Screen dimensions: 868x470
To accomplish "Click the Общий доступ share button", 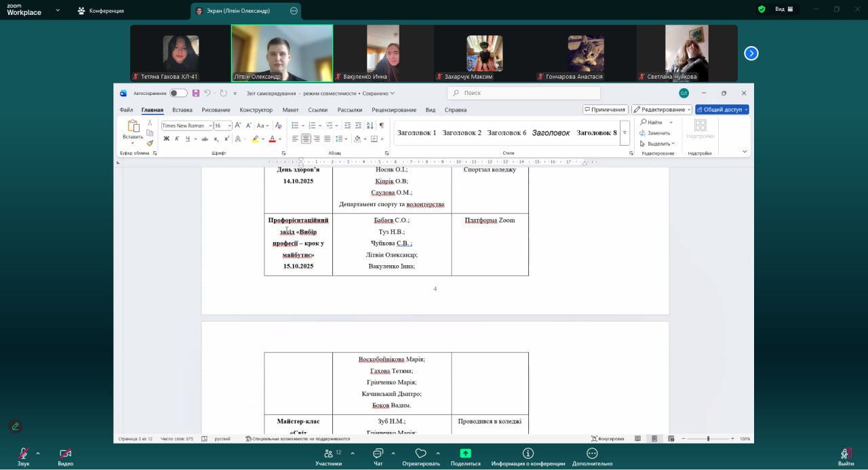I will coord(722,109).
